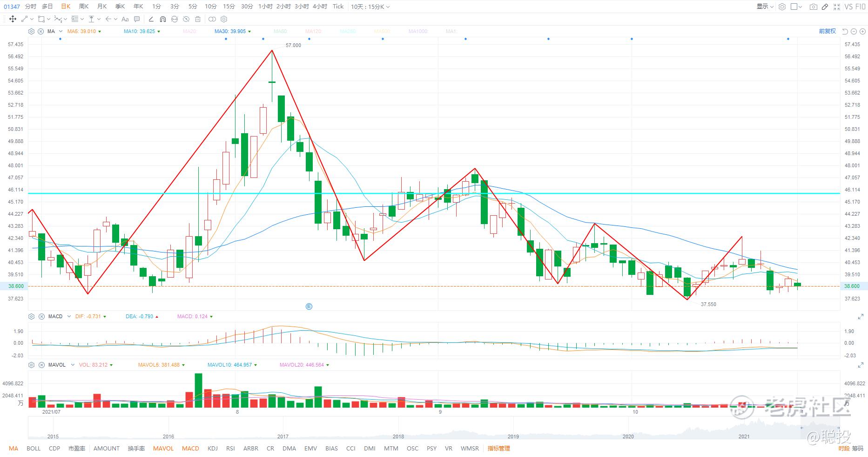
Task: Click the historical overview range navigator strip
Action: tap(434, 428)
